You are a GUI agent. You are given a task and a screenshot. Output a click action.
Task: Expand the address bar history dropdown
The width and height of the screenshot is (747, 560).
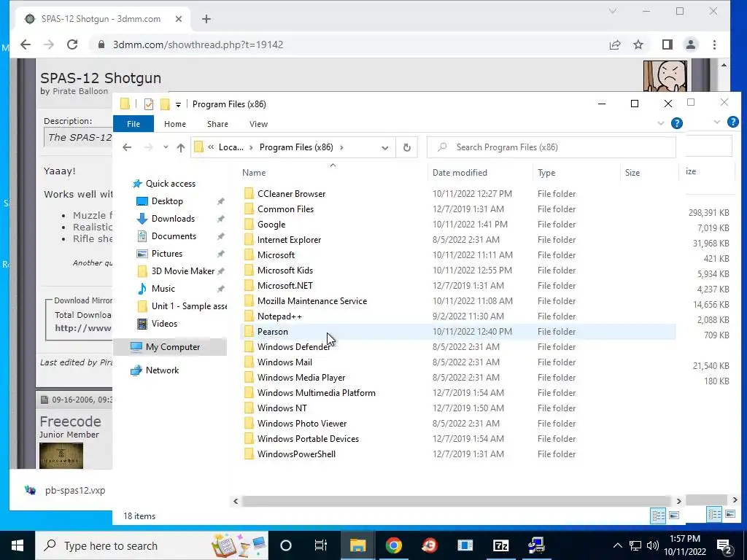pos(385,147)
